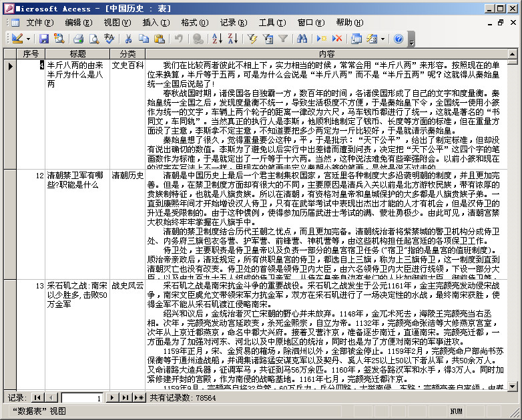Sort records ascending A to Z
The image size is (522, 420).
217,39
